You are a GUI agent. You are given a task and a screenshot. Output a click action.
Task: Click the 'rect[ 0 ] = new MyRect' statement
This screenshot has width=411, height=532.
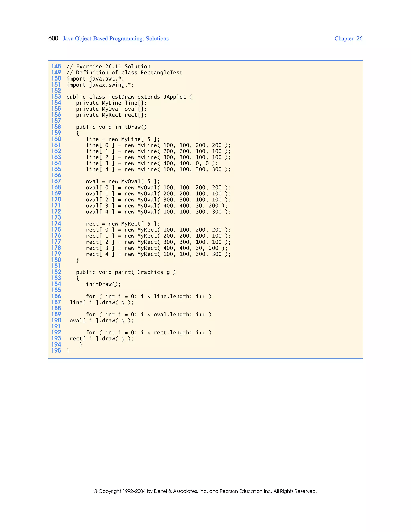[158, 230]
